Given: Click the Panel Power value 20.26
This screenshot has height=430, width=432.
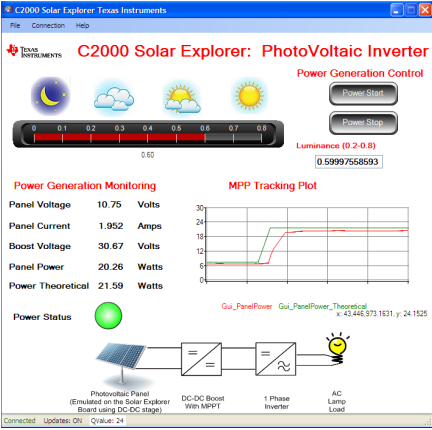Looking at the screenshot, I should point(110,267).
